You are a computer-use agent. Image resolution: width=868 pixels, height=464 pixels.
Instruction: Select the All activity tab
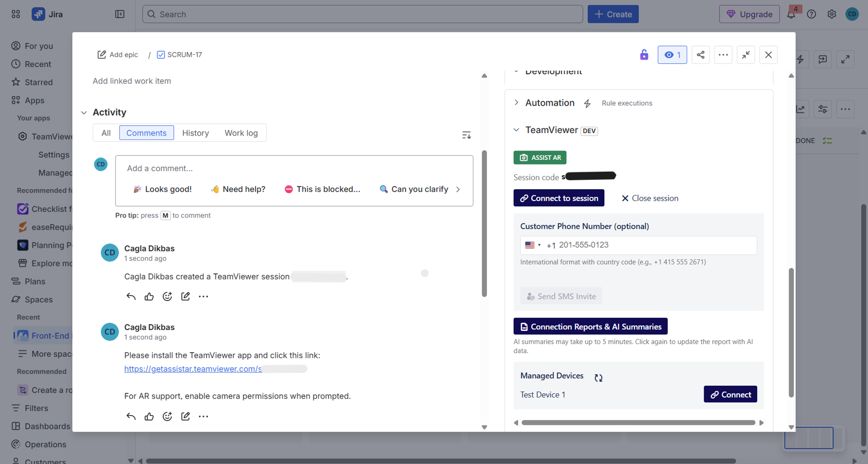click(x=106, y=133)
